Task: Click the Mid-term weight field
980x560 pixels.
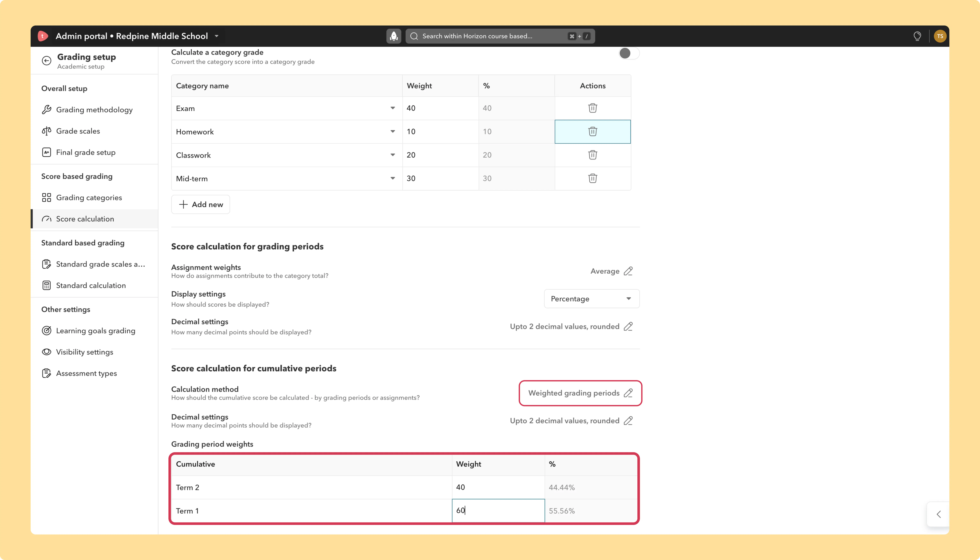Action: 440,178
